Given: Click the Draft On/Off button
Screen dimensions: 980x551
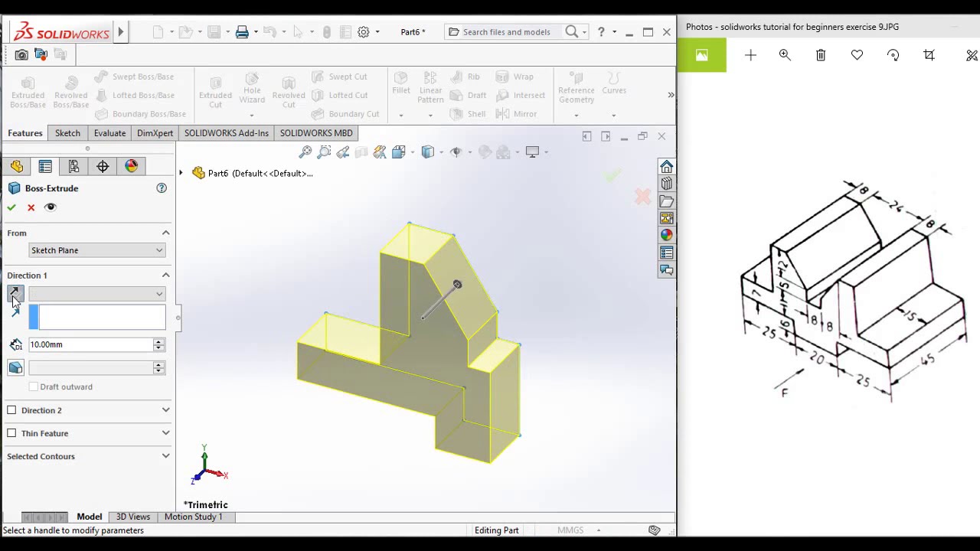Looking at the screenshot, I should [15, 368].
